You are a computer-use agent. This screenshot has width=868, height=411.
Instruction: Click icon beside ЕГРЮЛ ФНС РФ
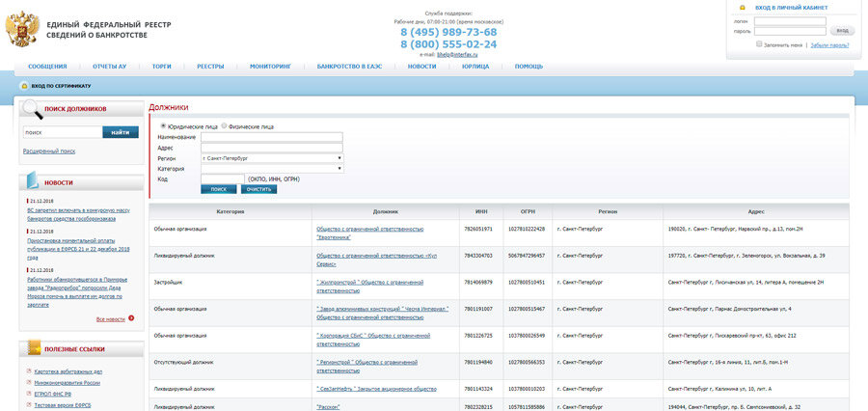click(x=28, y=394)
